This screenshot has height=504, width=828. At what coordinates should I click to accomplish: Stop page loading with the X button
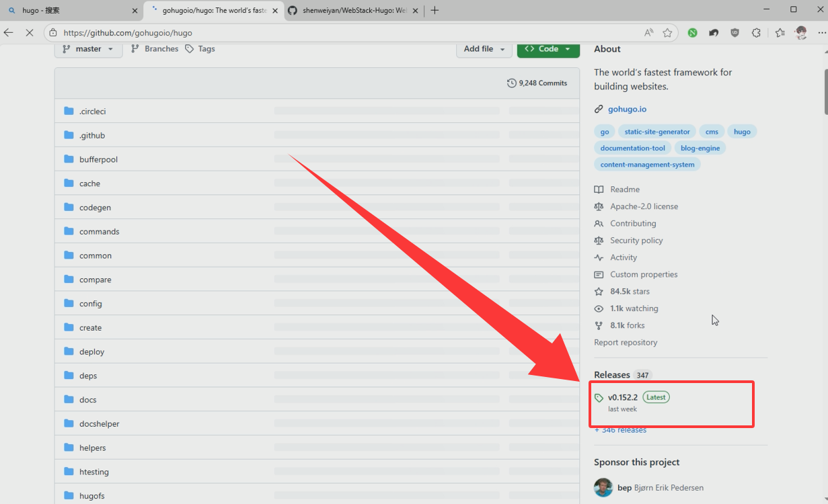point(29,32)
